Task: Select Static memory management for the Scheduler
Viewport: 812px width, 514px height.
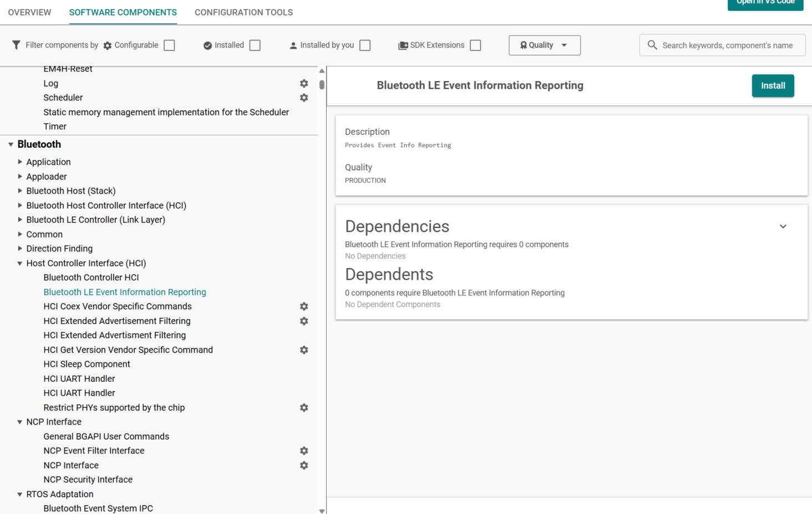Action: pyautogui.click(x=166, y=112)
